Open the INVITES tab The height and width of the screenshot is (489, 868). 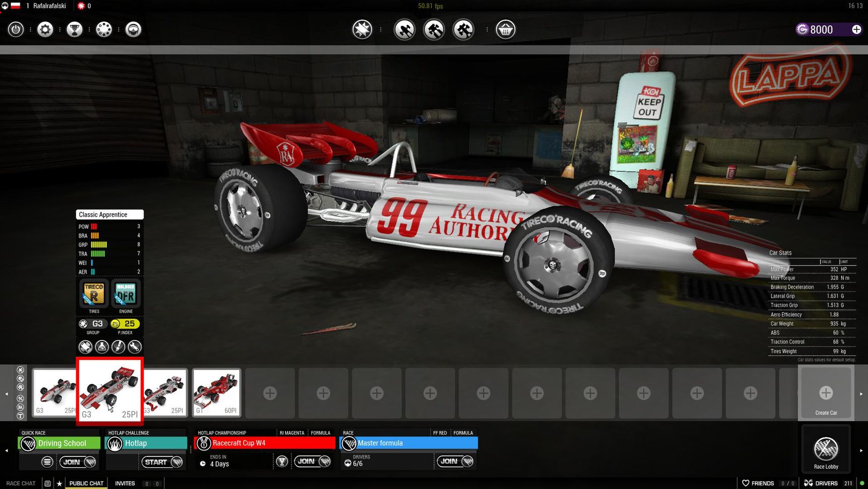pyautogui.click(x=125, y=483)
